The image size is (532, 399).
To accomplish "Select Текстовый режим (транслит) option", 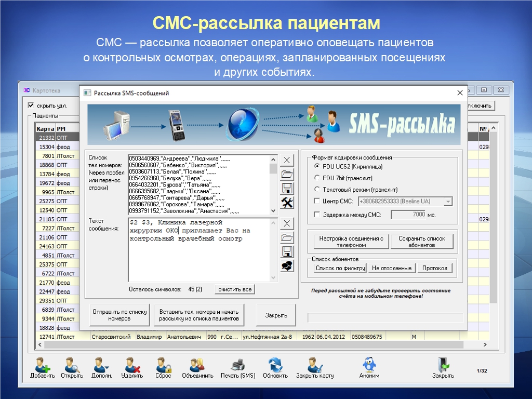I will pyautogui.click(x=317, y=190).
